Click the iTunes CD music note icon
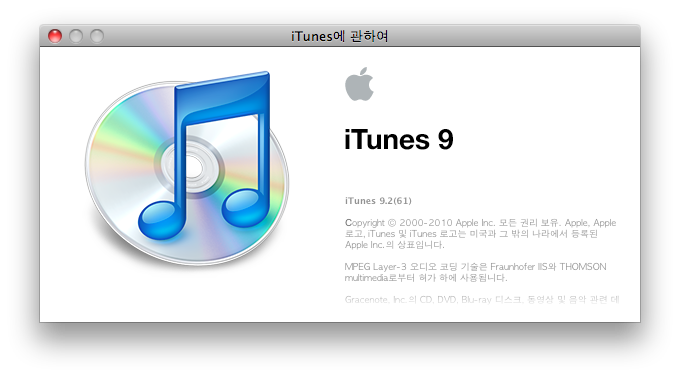This screenshot has width=680, height=377. (x=187, y=169)
